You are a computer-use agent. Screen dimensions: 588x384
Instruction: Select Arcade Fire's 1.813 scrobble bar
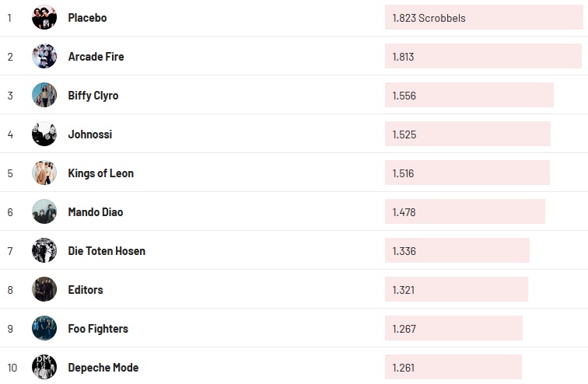tap(483, 56)
